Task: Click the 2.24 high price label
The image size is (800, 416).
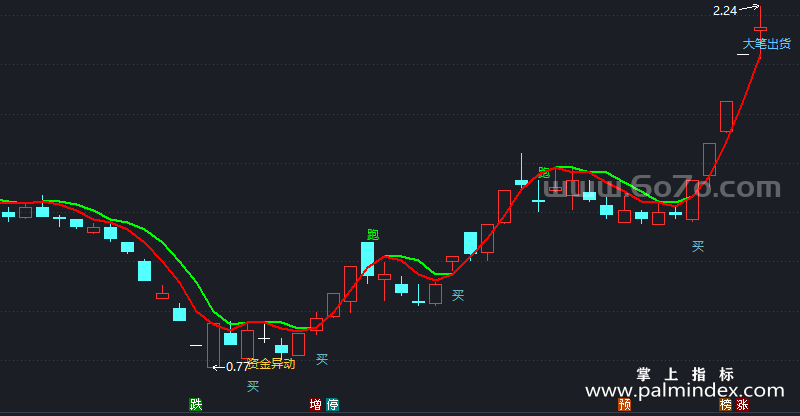Action: (x=724, y=11)
